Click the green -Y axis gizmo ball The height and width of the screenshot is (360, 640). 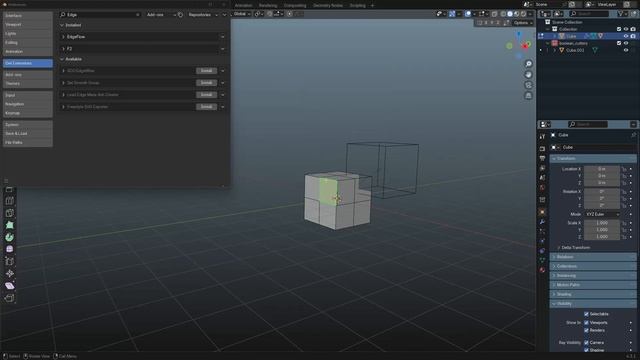(509, 46)
